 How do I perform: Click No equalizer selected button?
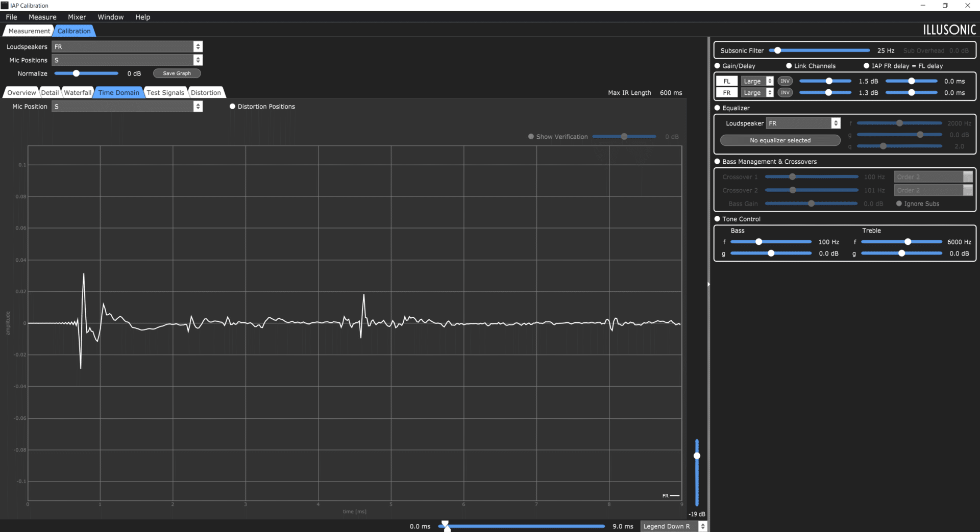coord(780,140)
